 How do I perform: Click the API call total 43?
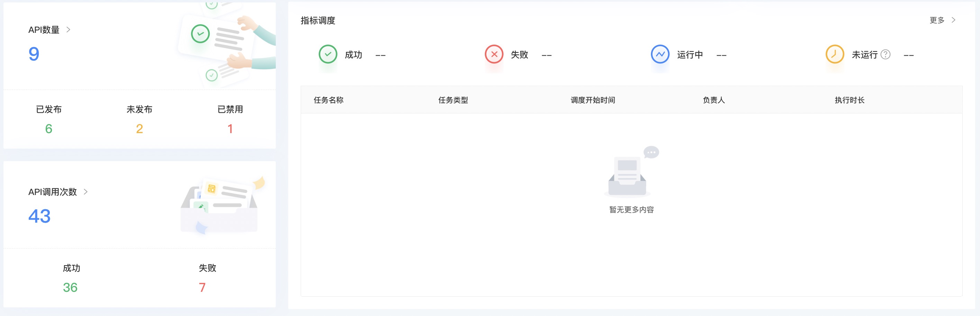(39, 216)
